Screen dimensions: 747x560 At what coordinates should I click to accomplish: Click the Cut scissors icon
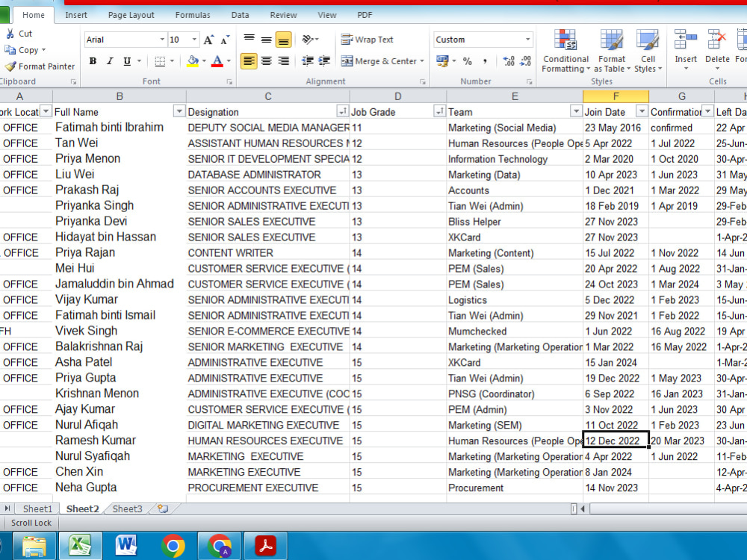pyautogui.click(x=10, y=34)
